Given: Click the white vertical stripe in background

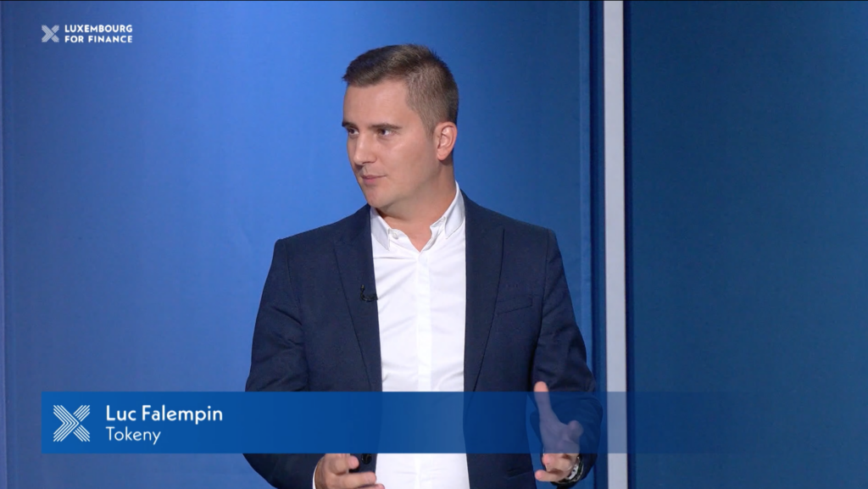Looking at the screenshot, I should (614, 212).
